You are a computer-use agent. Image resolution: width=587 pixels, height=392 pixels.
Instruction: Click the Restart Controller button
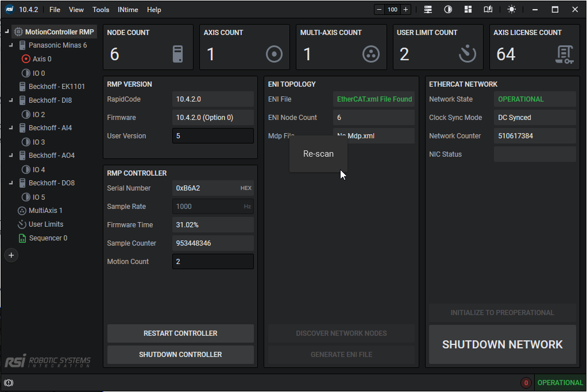pyautogui.click(x=180, y=333)
